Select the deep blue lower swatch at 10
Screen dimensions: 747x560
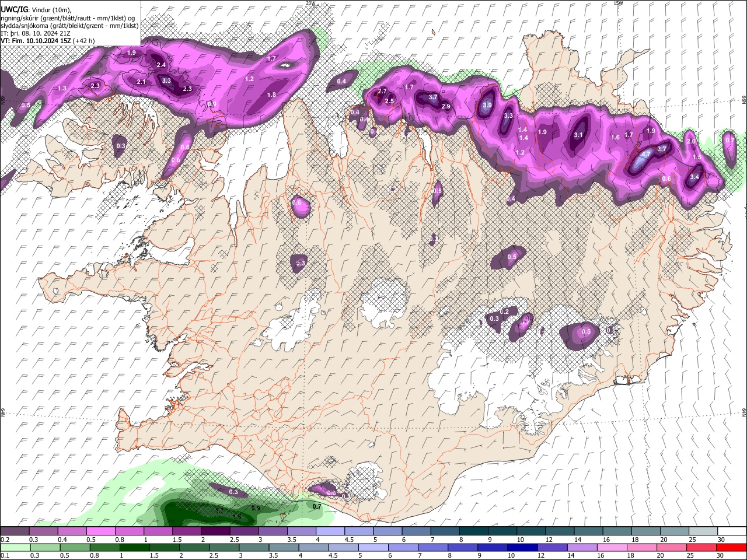[522, 547]
